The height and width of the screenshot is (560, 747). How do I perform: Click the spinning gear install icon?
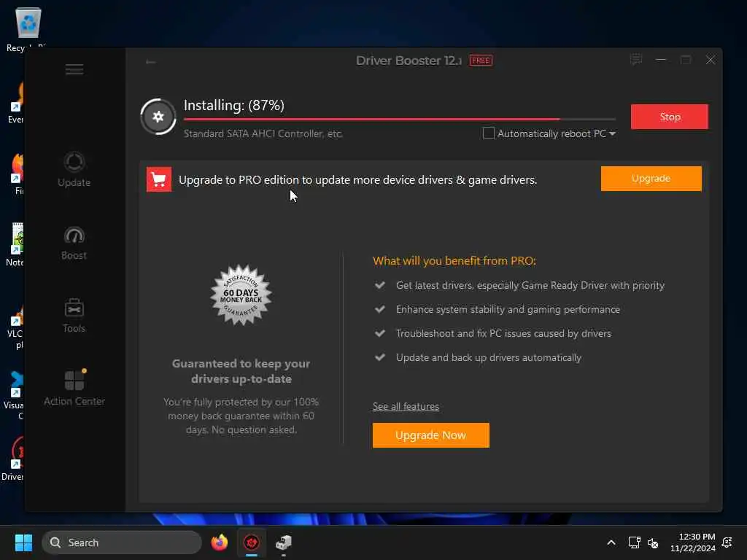click(x=158, y=117)
